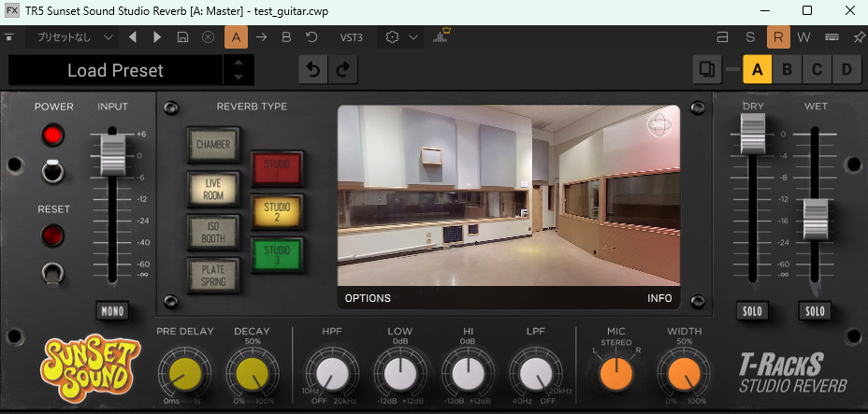868x414 pixels.
Task: Click the LOW EQ knob
Action: pos(400,374)
